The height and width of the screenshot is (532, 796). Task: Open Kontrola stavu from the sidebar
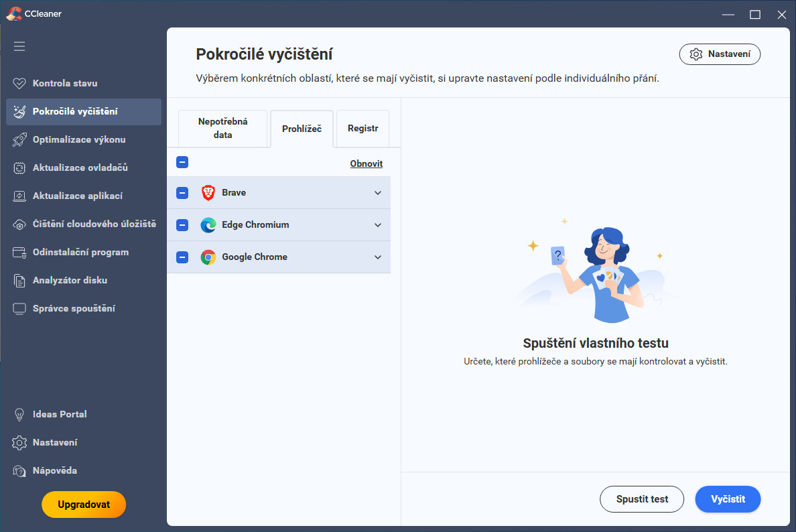tap(84, 83)
